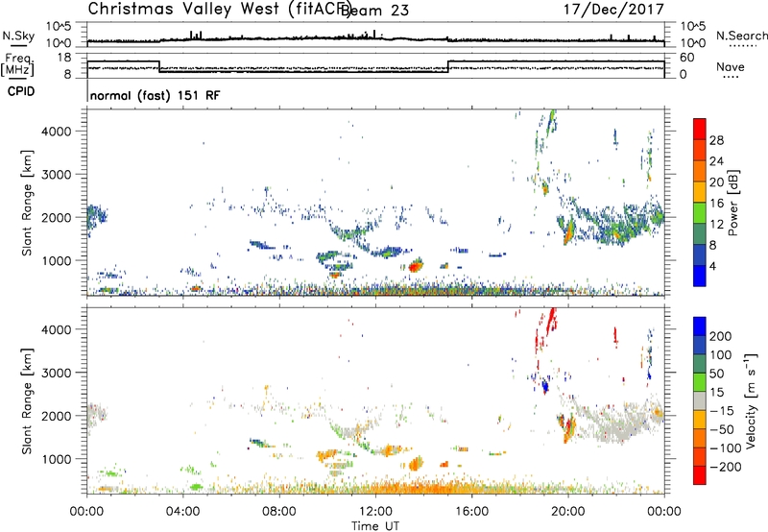This screenshot has height=532, width=768.
Task: Click the '20:00' time axis tick label
Action: (x=567, y=512)
